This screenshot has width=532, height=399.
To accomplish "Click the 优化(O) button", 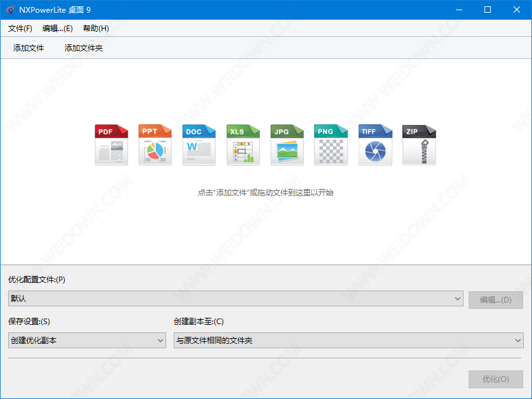I will (495, 379).
